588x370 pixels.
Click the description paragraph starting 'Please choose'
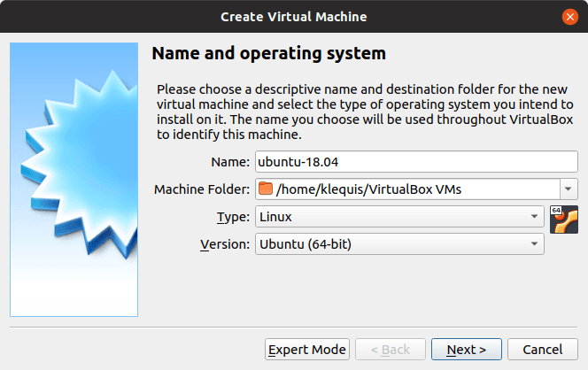[365, 112]
